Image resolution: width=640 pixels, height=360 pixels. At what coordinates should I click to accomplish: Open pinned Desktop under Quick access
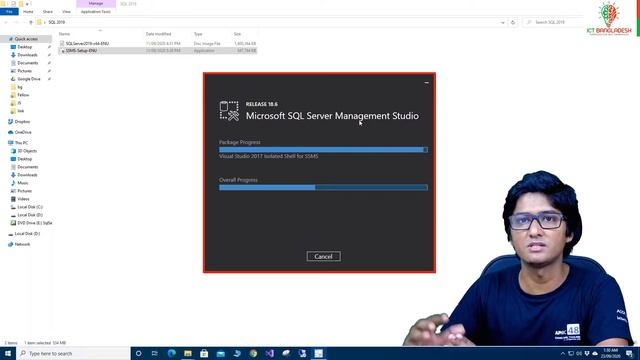click(x=24, y=47)
